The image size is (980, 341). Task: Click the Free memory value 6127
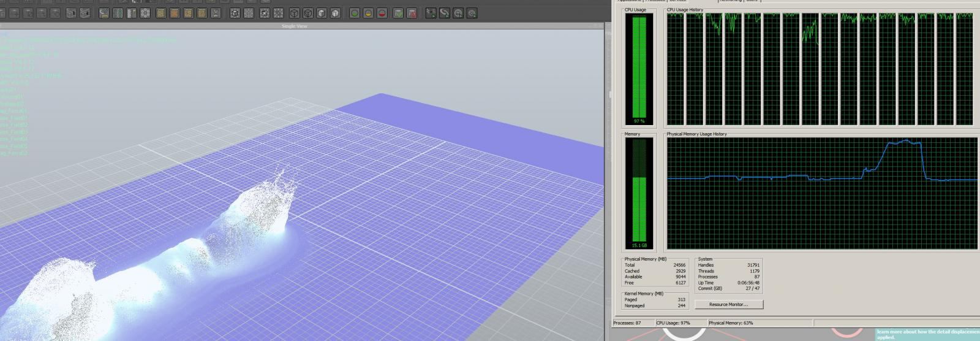(x=680, y=283)
